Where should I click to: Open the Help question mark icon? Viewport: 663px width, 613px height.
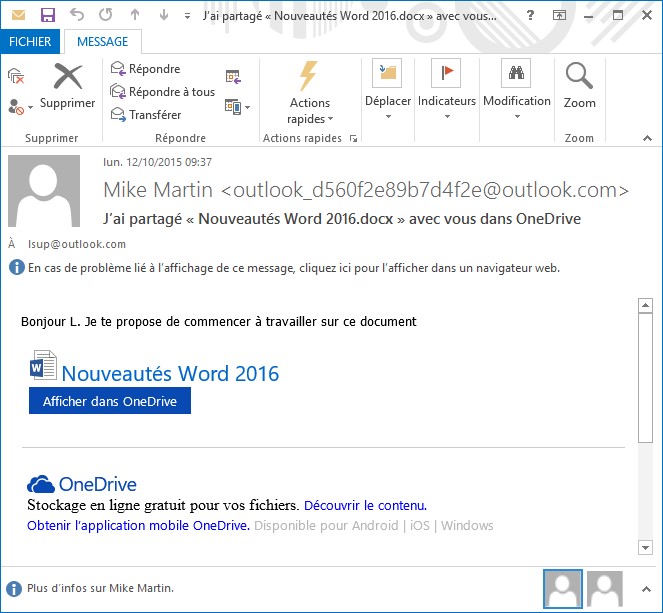point(530,16)
